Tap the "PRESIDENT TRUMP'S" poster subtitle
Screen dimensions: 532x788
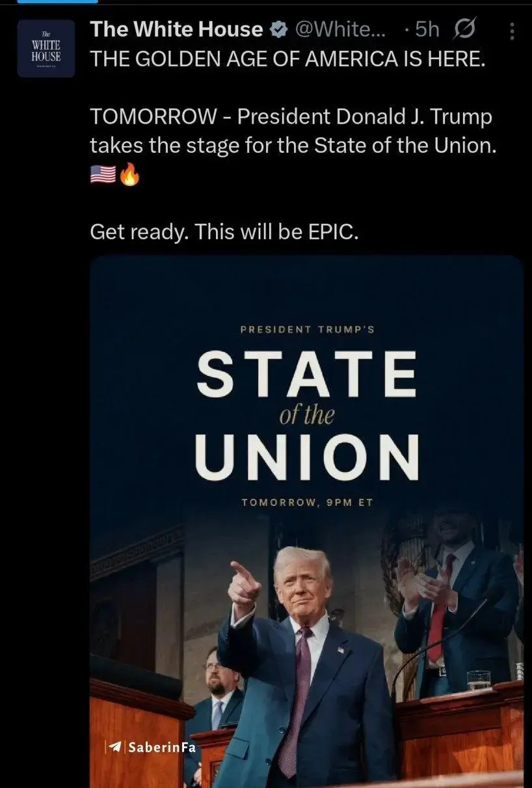[307, 329]
